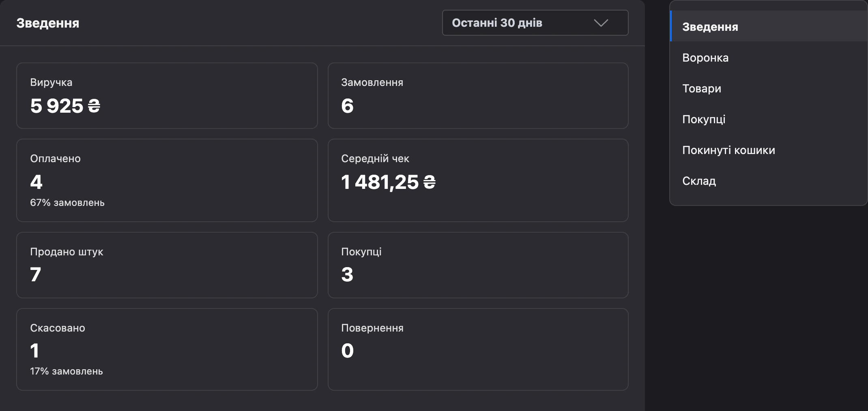Click the 67% замовлень subtitle
The image size is (868, 411).
point(67,203)
